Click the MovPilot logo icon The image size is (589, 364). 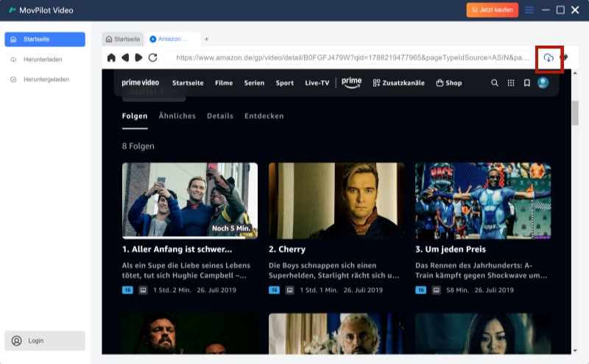point(13,10)
